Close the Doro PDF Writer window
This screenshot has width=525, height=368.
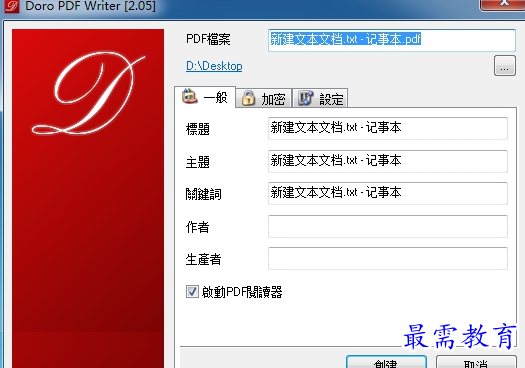click(502, 4)
